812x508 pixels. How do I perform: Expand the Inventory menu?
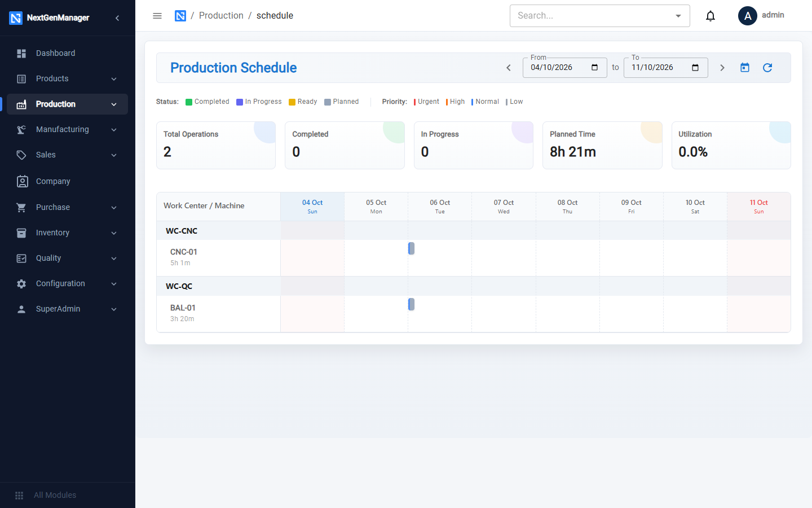pyautogui.click(x=68, y=233)
